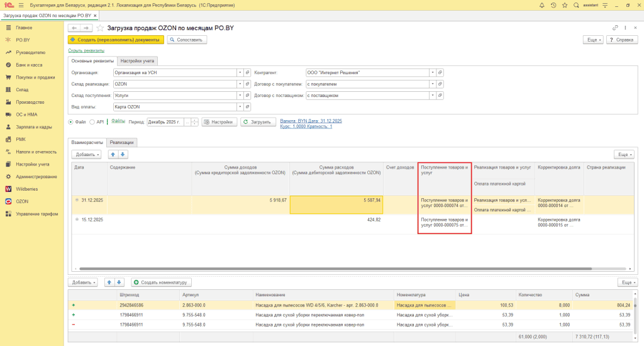Screen dimensions: 644x346
Task: Open Склад реализации dropdown
Action: pyautogui.click(x=240, y=84)
